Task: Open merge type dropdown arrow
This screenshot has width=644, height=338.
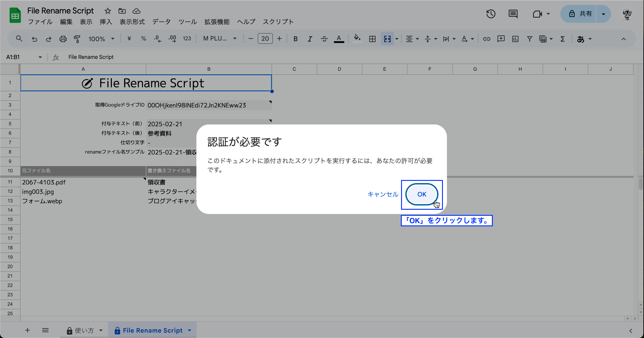Action: tap(397, 39)
